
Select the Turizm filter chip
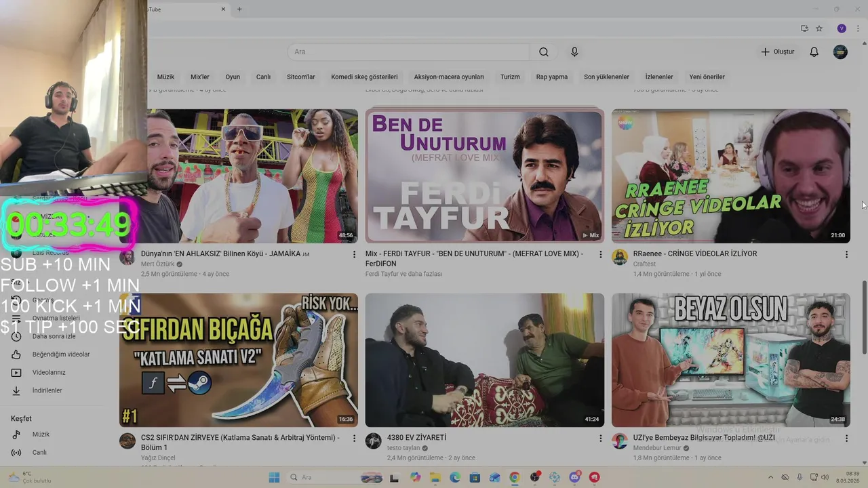[510, 77]
